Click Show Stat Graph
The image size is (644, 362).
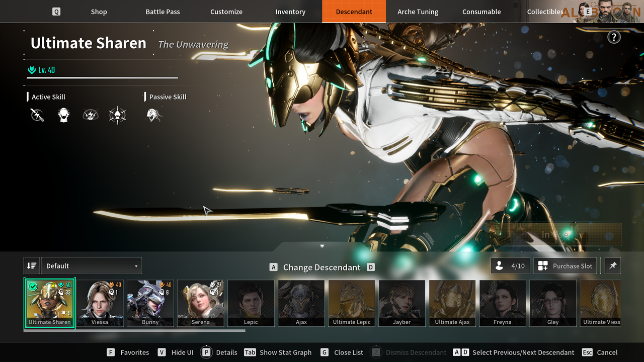tap(278, 352)
